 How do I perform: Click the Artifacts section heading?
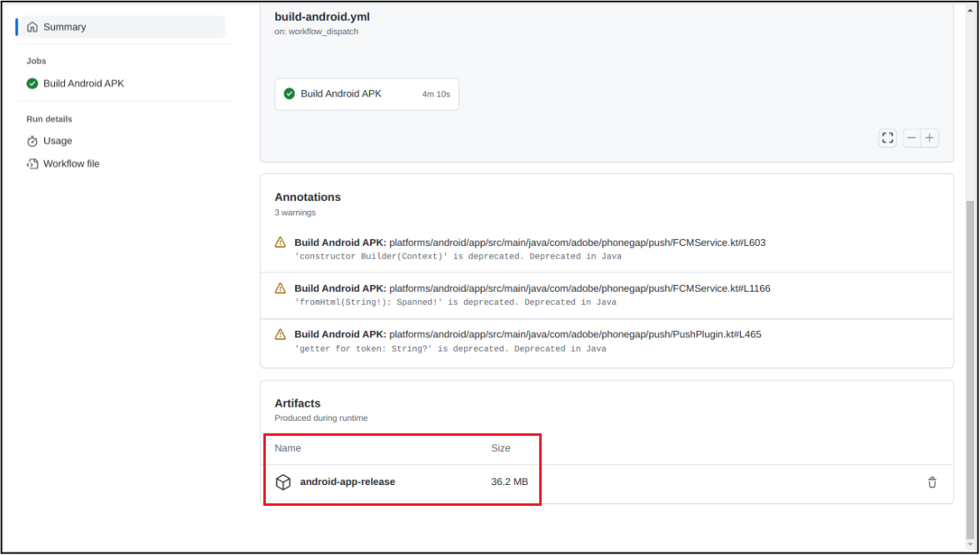click(x=297, y=403)
